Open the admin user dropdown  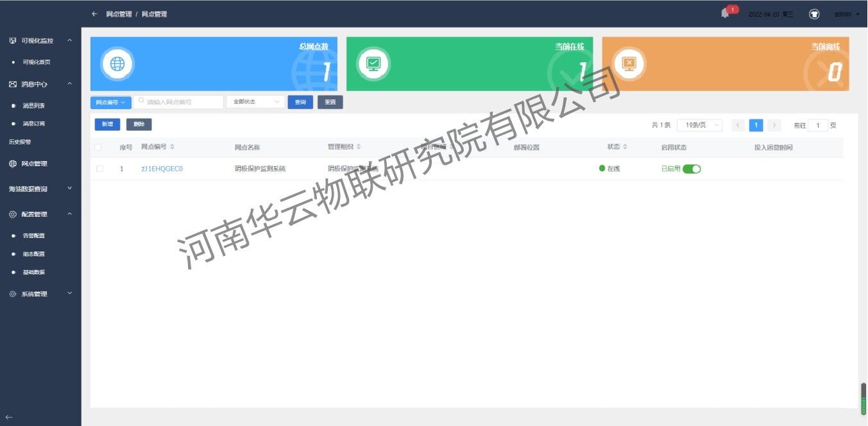[846, 13]
